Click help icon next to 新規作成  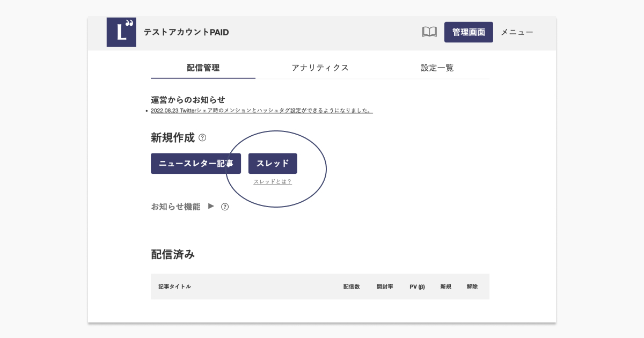(x=202, y=138)
